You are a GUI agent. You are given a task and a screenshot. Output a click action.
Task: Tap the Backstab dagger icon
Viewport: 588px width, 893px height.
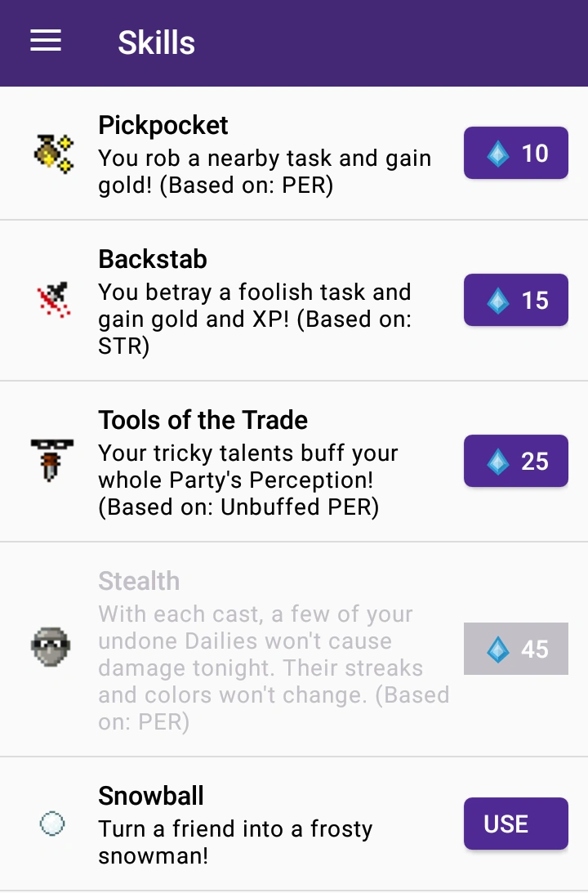(x=54, y=300)
